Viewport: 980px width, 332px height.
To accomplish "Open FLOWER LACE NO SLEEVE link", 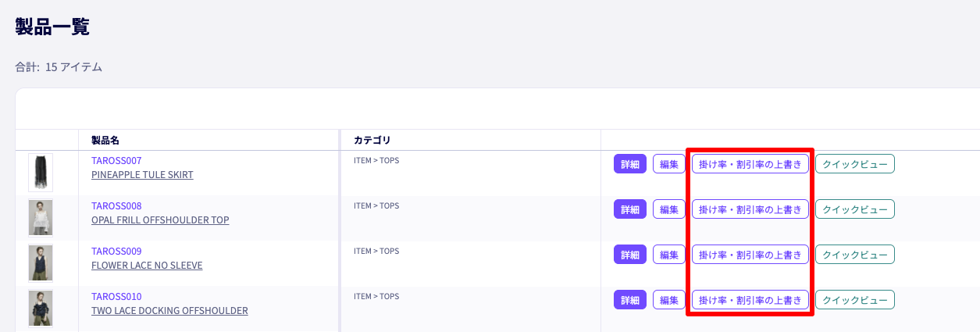I will 147,266.
